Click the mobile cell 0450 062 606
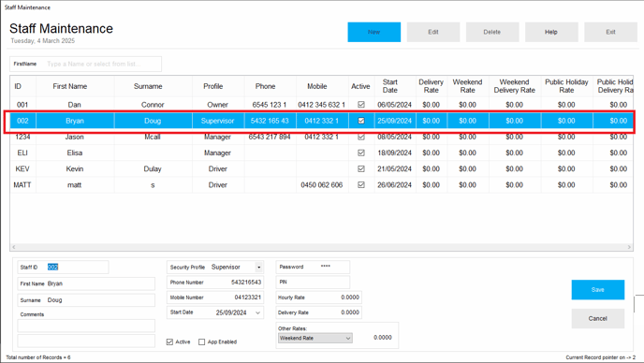This screenshot has height=363, width=644. tap(322, 185)
